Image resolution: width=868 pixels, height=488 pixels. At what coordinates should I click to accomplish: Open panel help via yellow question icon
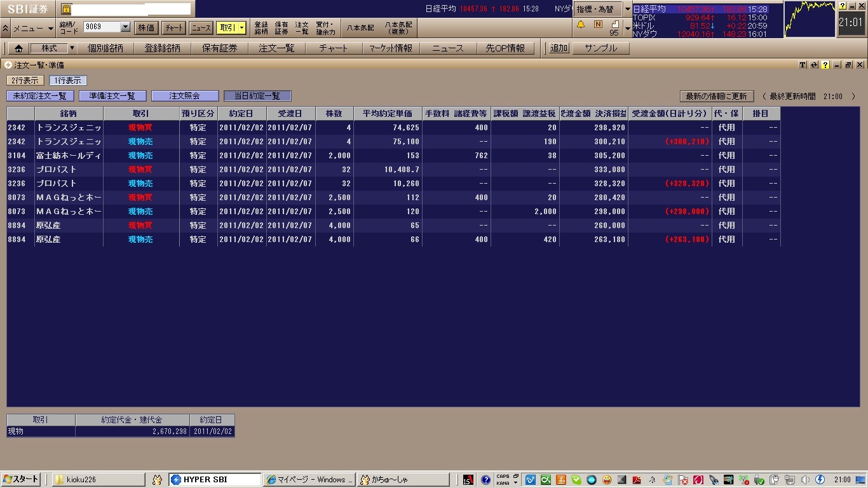click(x=825, y=65)
